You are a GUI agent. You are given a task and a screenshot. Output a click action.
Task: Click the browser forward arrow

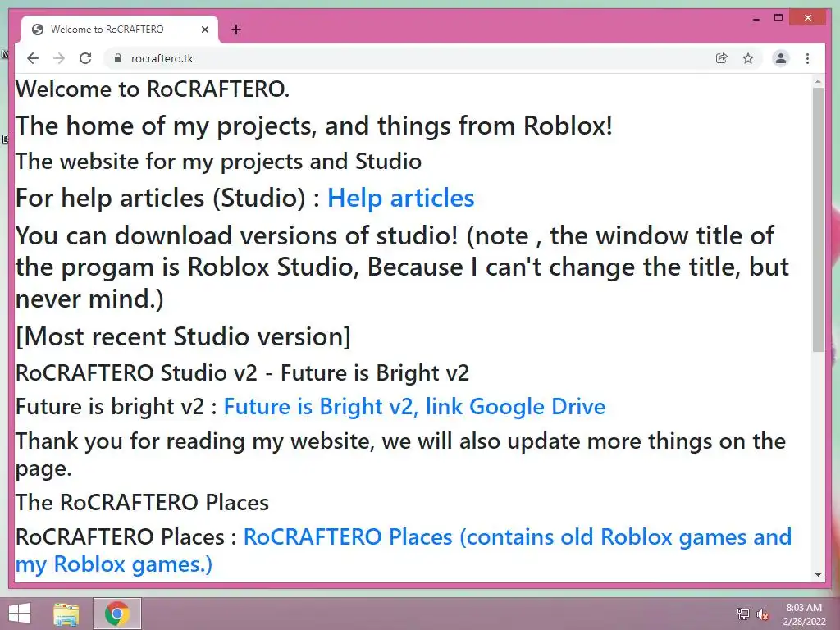click(59, 58)
